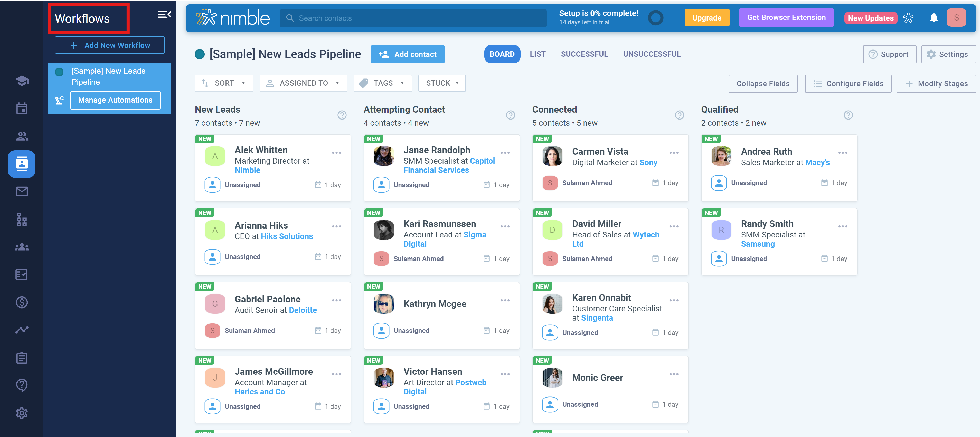Click the teal pipeline color dot beside title
Screen dimensions: 980x437
(x=200, y=54)
